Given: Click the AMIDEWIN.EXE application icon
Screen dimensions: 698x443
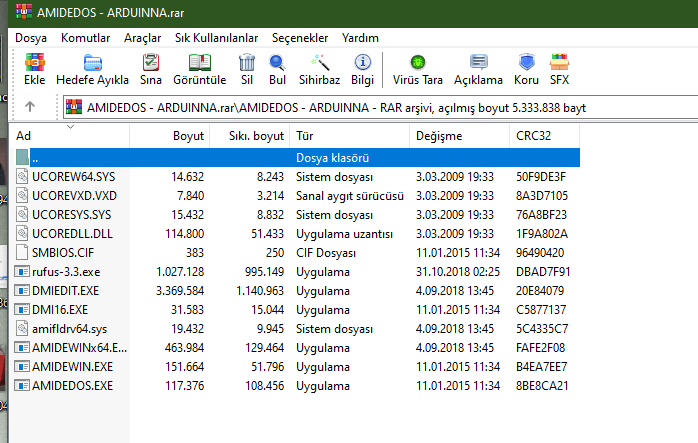Looking at the screenshot, I should click(22, 366).
